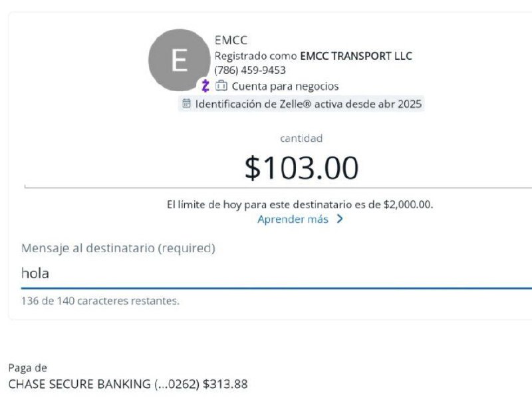Click the 136 de 140 characters counter
This screenshot has width=532, height=416.
100,301
